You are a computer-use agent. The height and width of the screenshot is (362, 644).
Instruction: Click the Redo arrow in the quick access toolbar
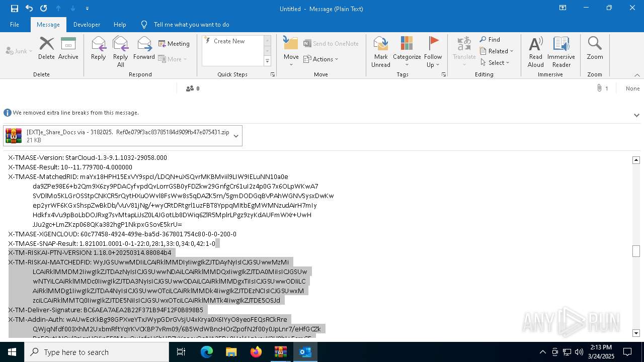click(x=44, y=9)
